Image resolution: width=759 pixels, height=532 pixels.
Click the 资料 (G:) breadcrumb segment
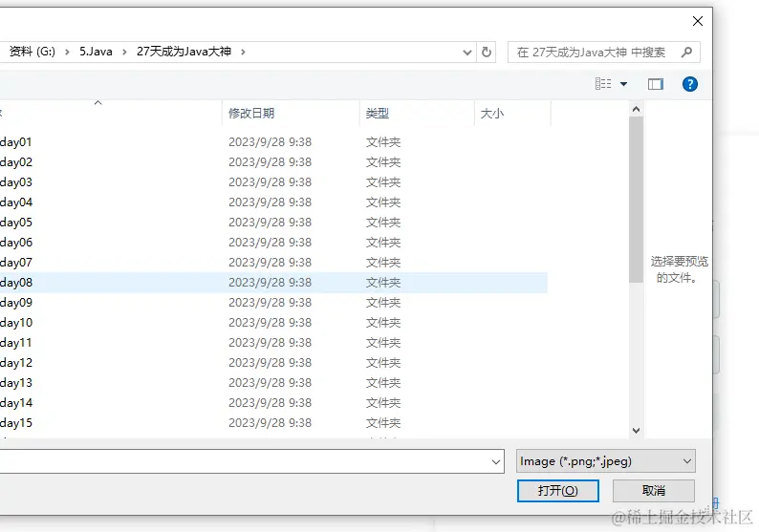point(32,53)
